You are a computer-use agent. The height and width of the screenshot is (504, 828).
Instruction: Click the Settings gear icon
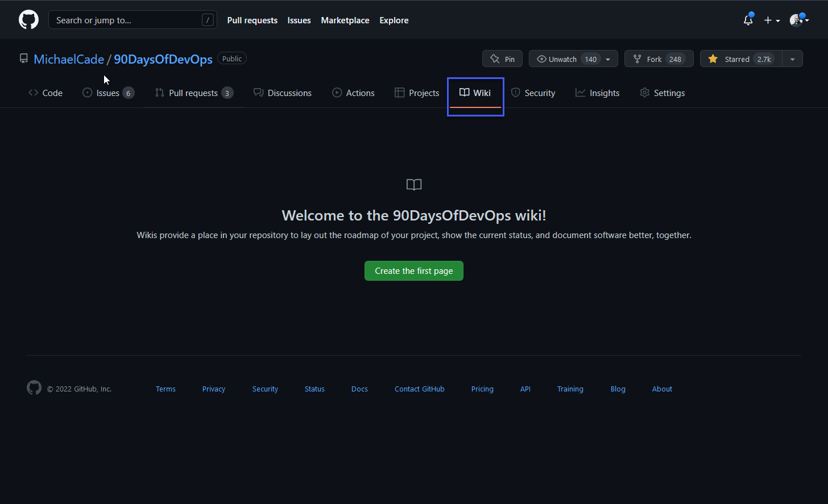[644, 92]
